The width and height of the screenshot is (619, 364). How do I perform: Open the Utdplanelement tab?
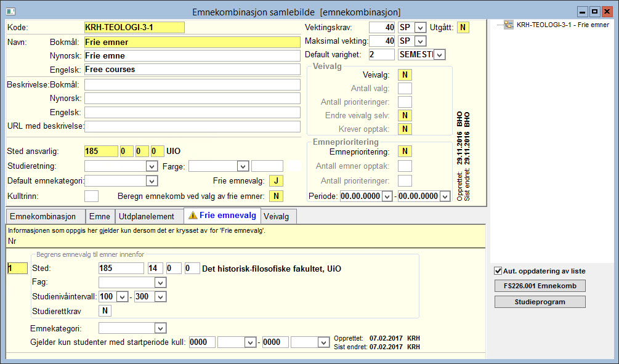point(149,216)
